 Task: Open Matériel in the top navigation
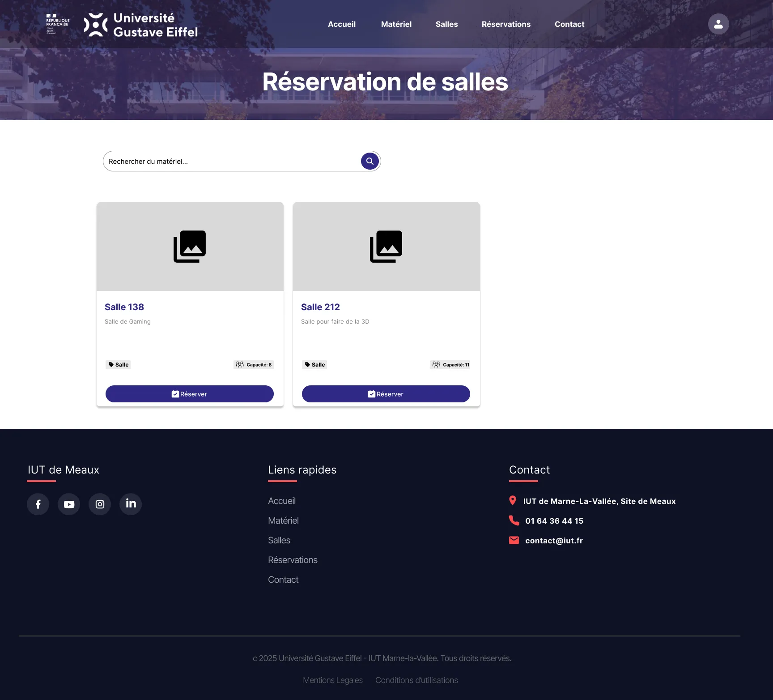(x=396, y=24)
